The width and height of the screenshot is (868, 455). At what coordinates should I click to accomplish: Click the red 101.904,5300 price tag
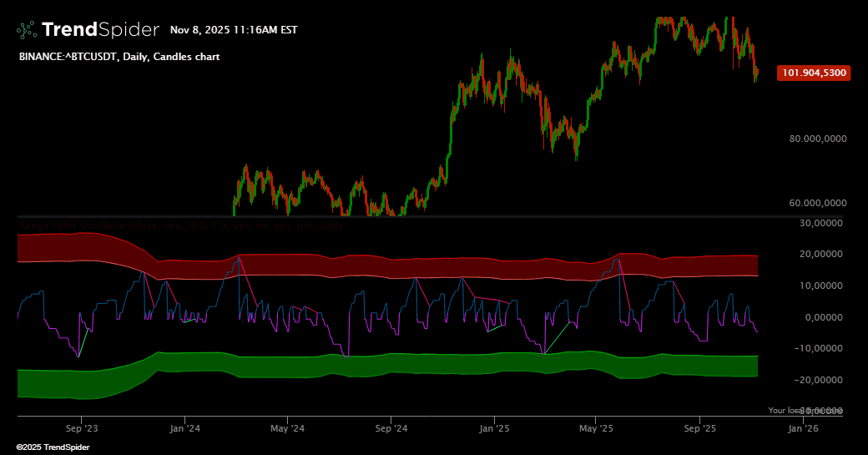point(814,73)
